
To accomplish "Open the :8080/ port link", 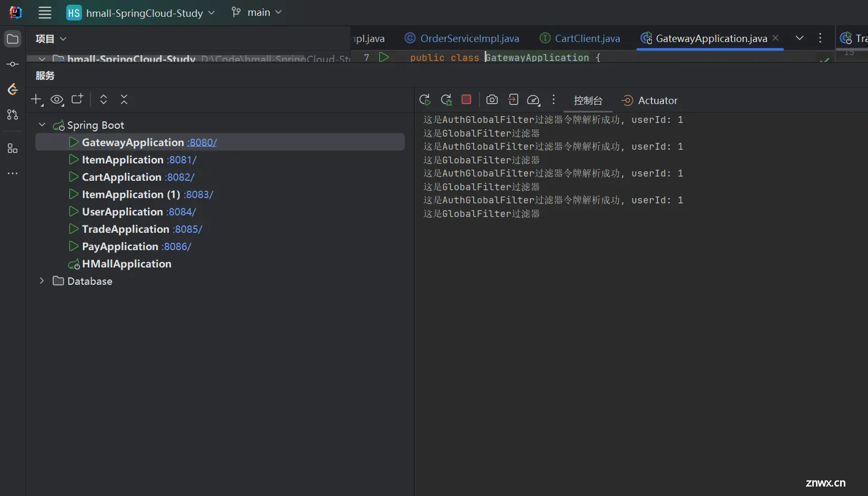I will [x=202, y=142].
